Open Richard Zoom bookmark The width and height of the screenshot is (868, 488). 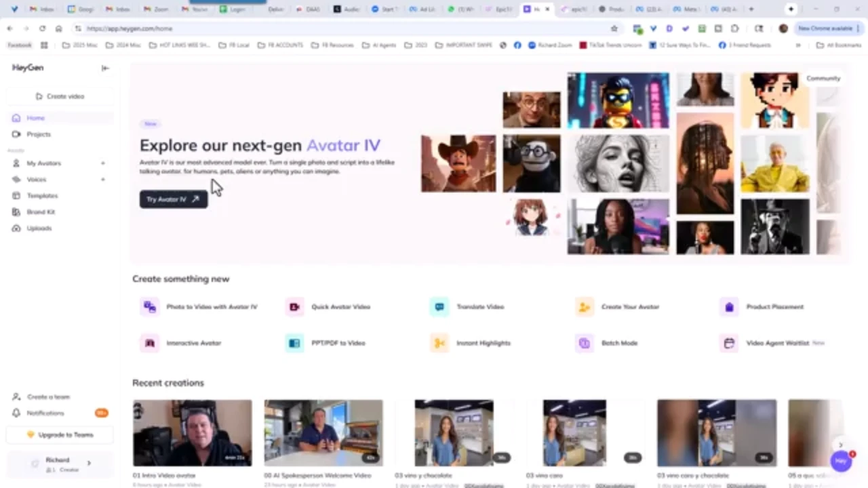click(x=550, y=45)
